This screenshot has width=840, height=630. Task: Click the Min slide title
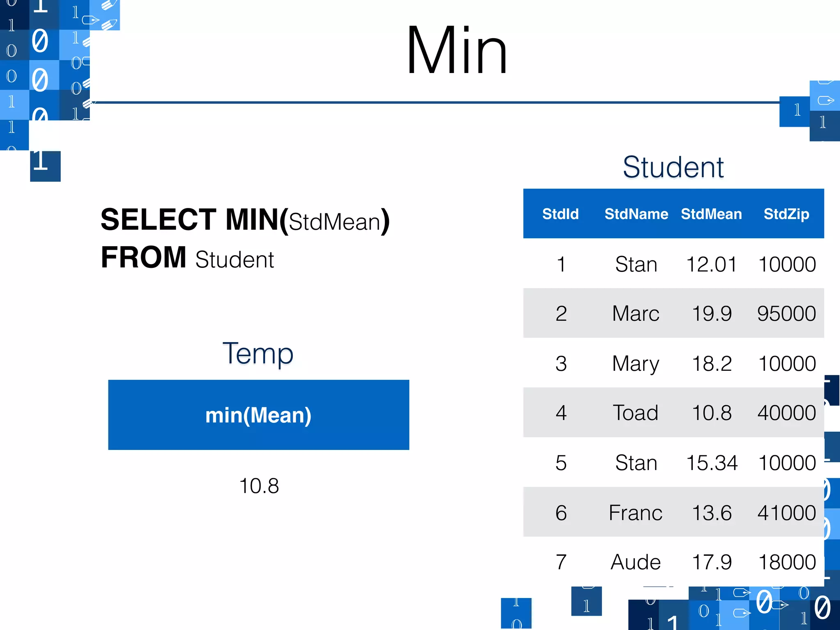click(x=457, y=51)
